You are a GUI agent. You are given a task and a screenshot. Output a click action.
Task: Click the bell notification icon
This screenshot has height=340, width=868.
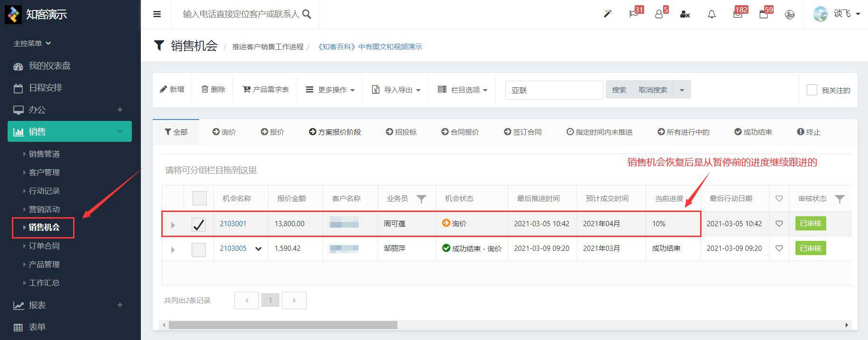coord(711,14)
